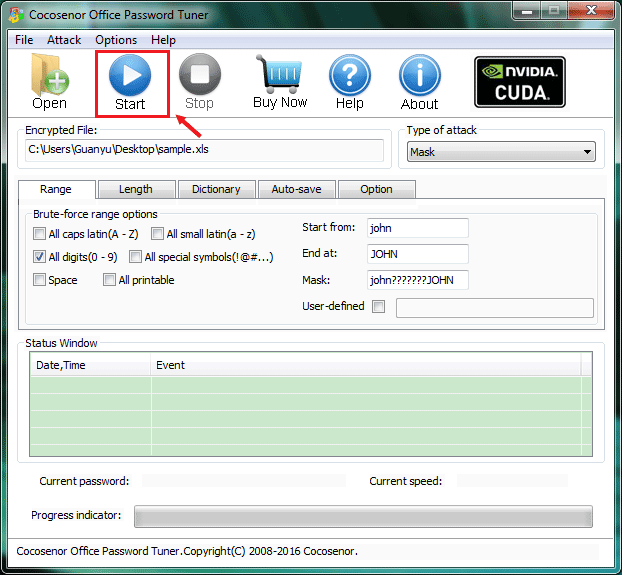Open an encrypted file with Open icon
This screenshot has height=575, width=622.
[x=50, y=81]
